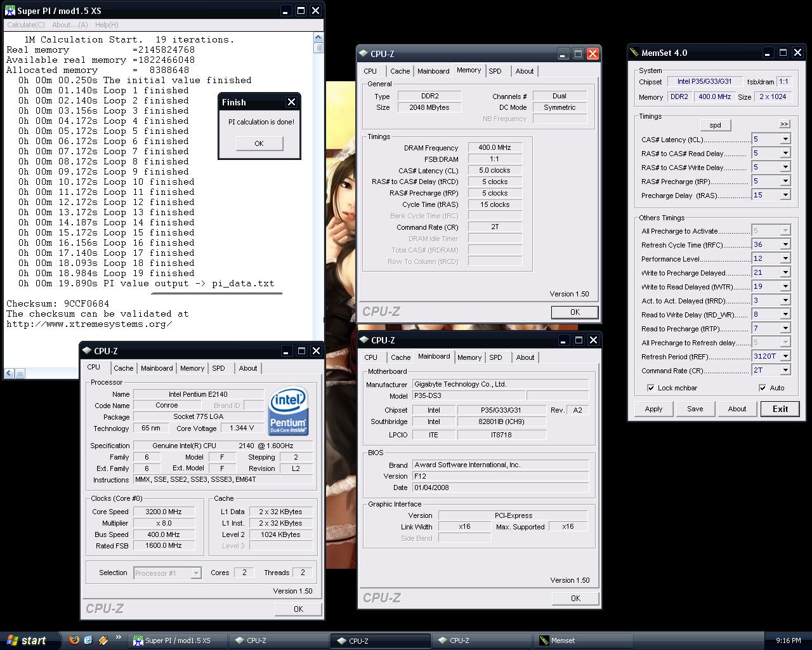Open the Help menu in Super PI

click(107, 25)
